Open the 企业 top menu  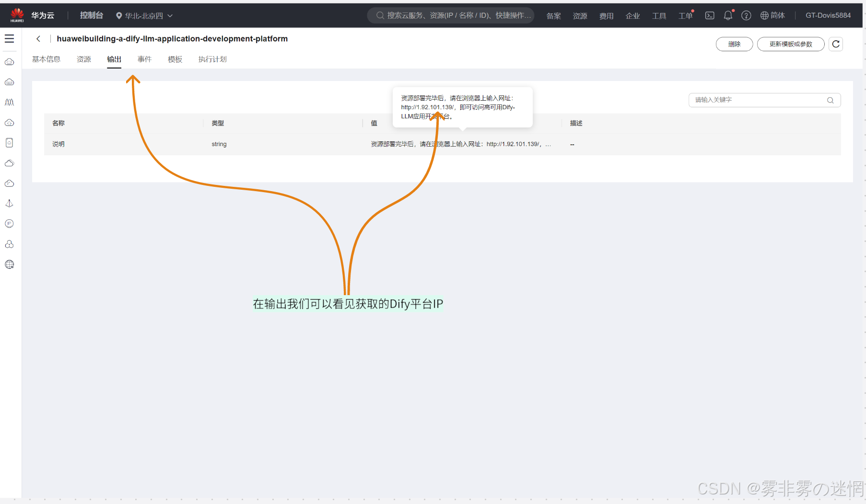coord(632,16)
